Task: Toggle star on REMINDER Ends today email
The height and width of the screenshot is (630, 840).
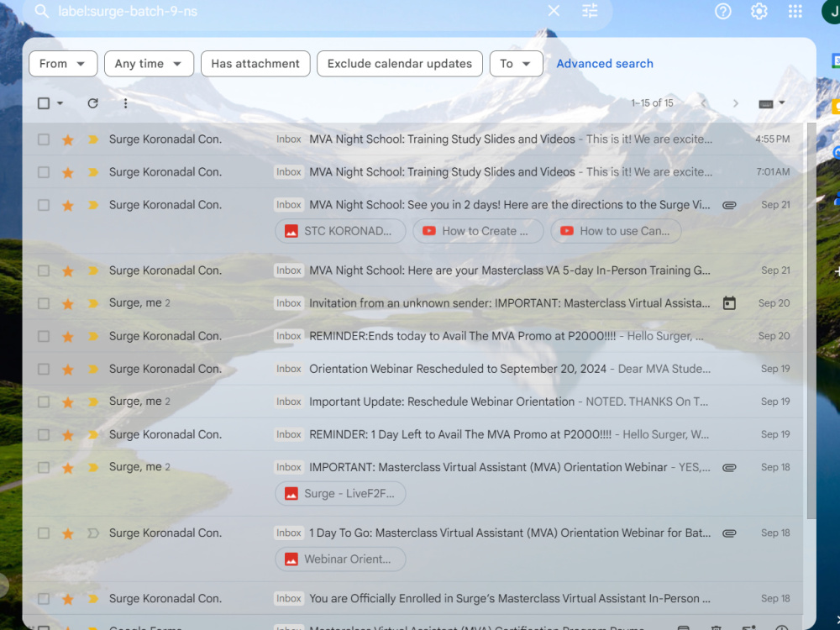Action: 67,337
